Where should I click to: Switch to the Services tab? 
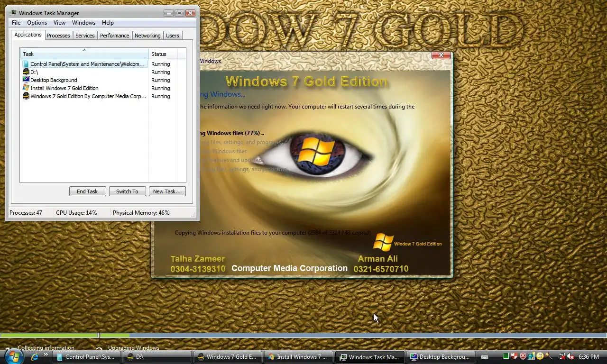pyautogui.click(x=85, y=36)
